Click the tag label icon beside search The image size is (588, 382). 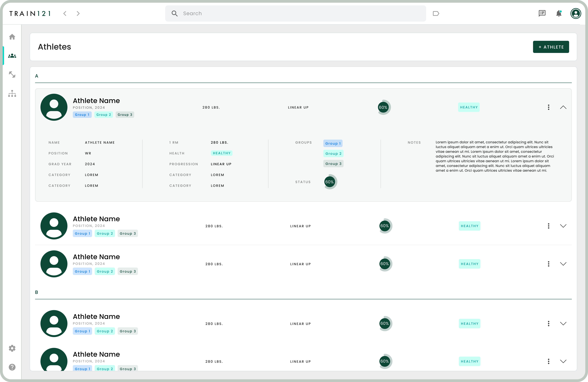coord(436,14)
